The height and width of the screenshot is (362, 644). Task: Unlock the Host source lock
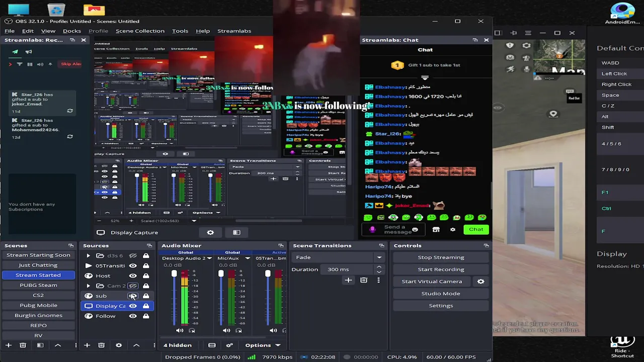[x=146, y=276]
